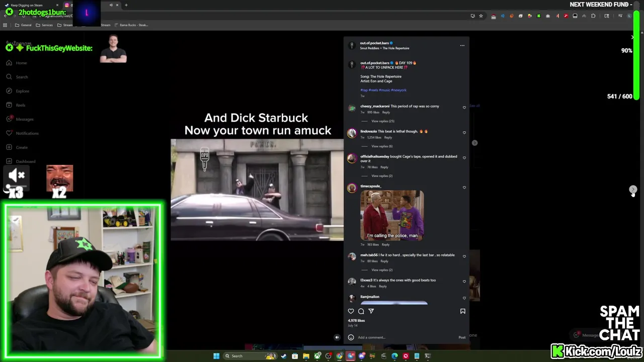644x362 pixels.
Task: Open Chrome from the taskbar
Action: point(340,356)
